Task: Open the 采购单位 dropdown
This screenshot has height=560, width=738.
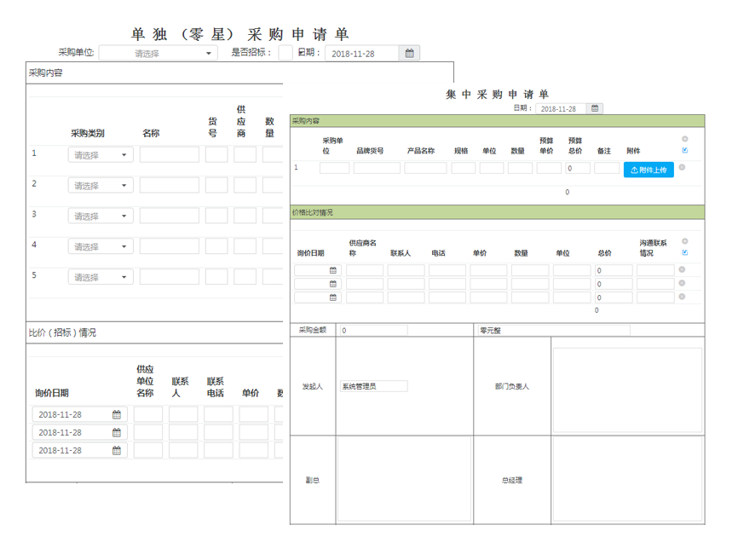Action: (x=159, y=53)
